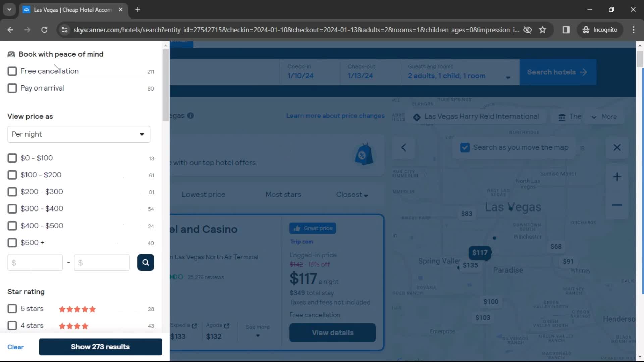Screen dimensions: 644x362
Task: Close the map with X icon
Action: (x=617, y=147)
